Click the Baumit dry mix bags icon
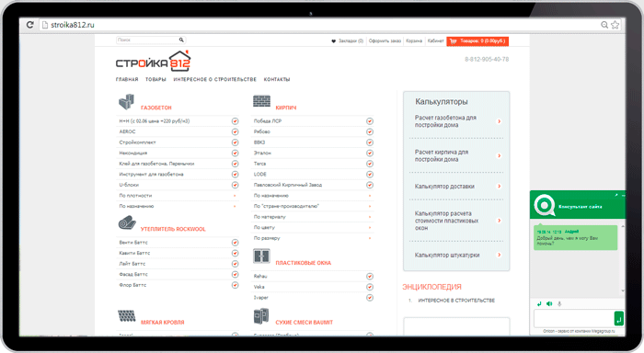 pyautogui.click(x=261, y=316)
